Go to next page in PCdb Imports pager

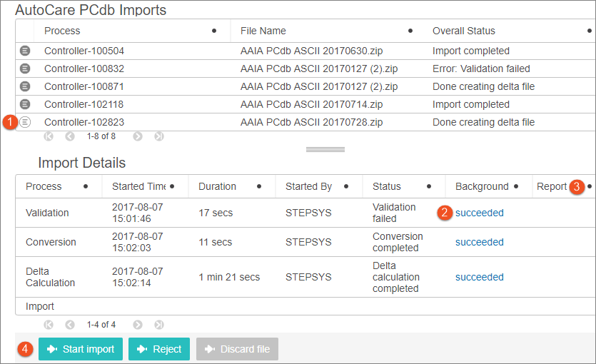(x=138, y=136)
